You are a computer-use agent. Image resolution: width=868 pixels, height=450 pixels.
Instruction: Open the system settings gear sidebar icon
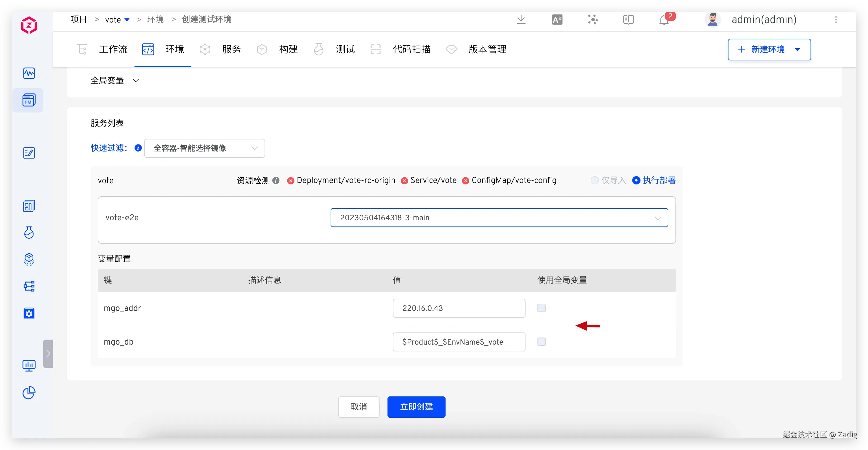pyautogui.click(x=29, y=313)
